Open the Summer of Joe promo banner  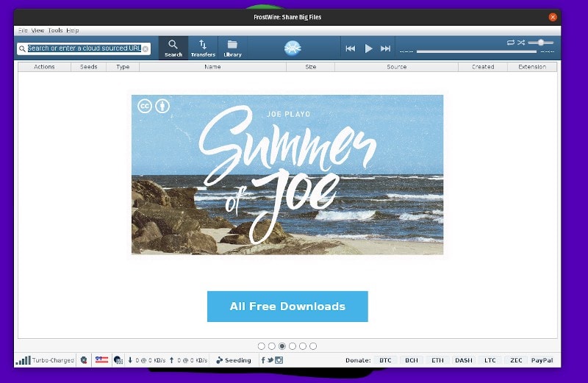pos(287,175)
